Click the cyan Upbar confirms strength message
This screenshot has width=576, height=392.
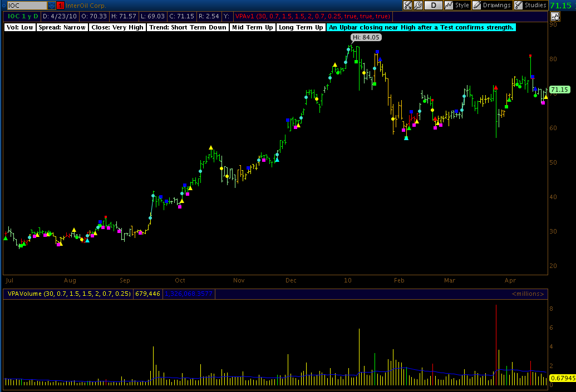421,27
